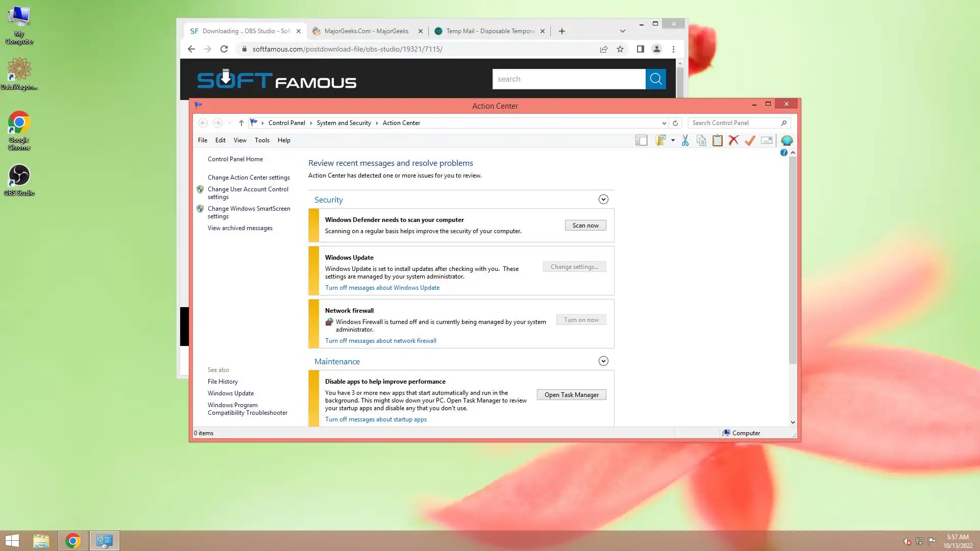Image resolution: width=980 pixels, height=551 pixels.
Task: Open the View menu
Action: (x=240, y=140)
